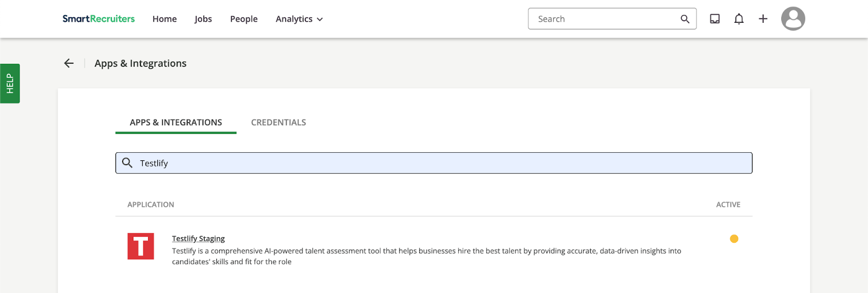Click the plus create icon

tap(763, 19)
